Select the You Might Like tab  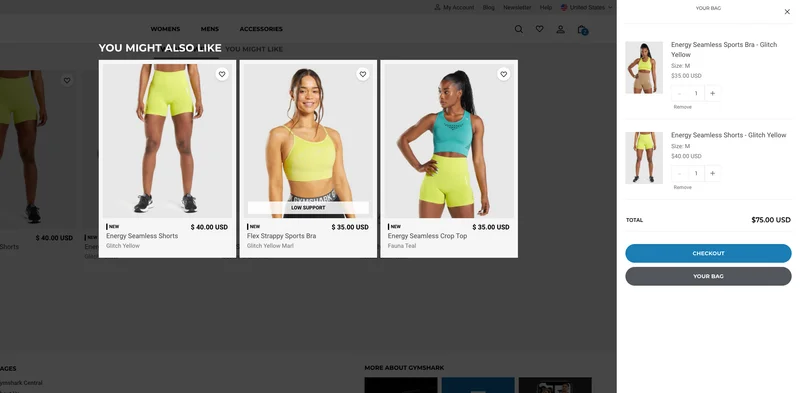pos(254,50)
